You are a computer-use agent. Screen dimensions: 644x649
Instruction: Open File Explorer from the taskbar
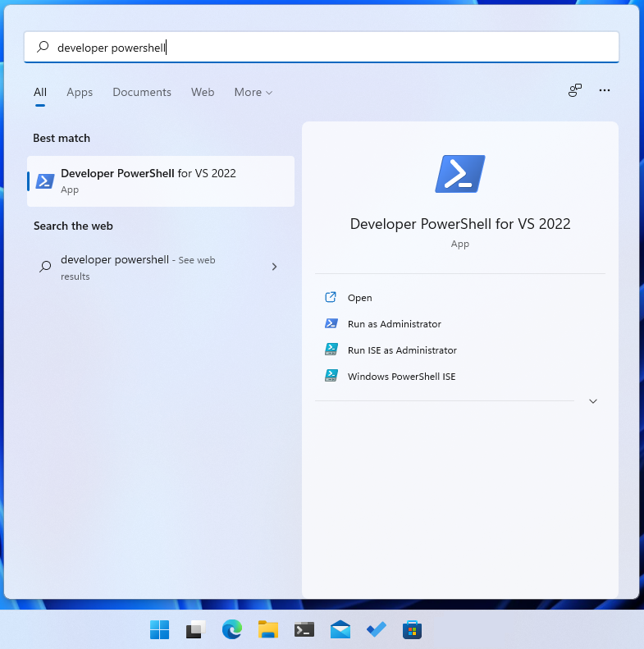point(268,629)
